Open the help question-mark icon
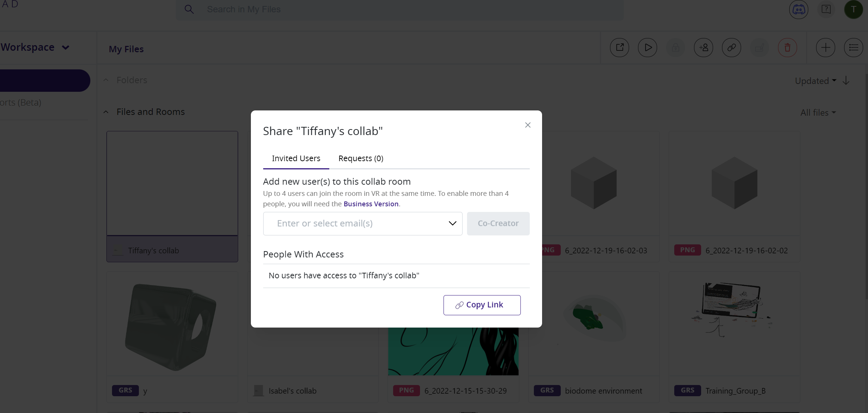Viewport: 868px width, 413px height. click(826, 9)
